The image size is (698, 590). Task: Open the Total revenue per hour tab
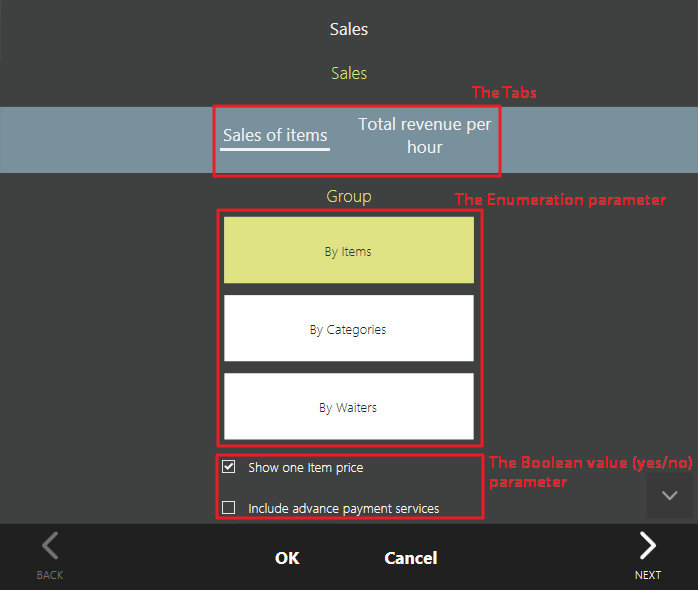click(x=425, y=136)
